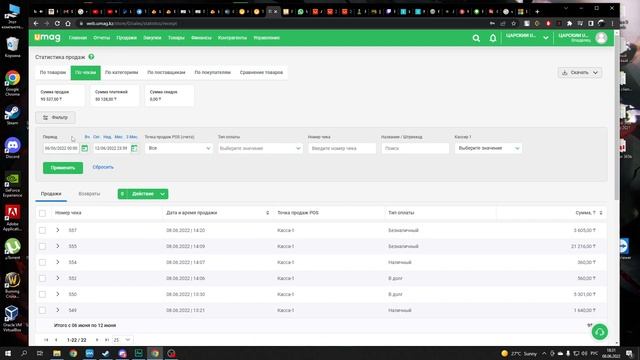Screen dimensions: 640x360
Task: Open the Кассир dropdown
Action: coord(488,148)
